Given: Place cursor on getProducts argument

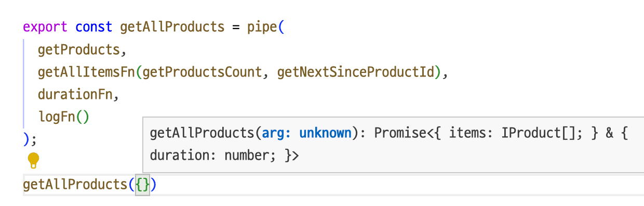Looking at the screenshot, I should [x=79, y=50].
